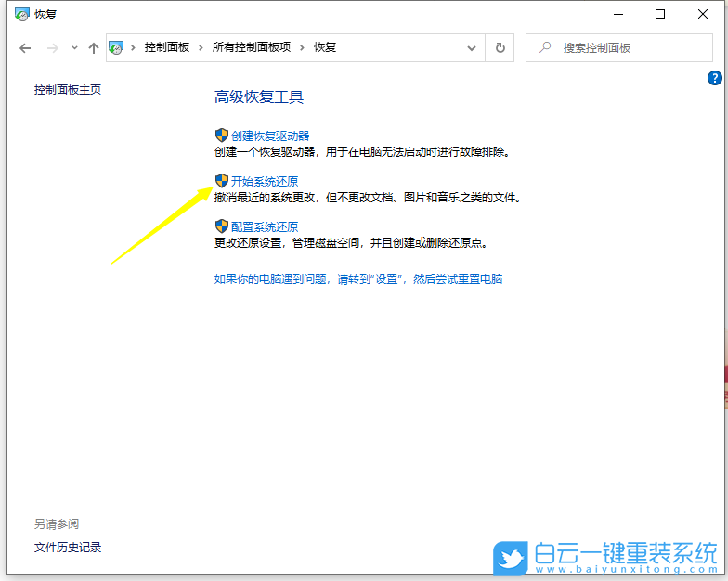Click the search magnifier icon

[545, 47]
